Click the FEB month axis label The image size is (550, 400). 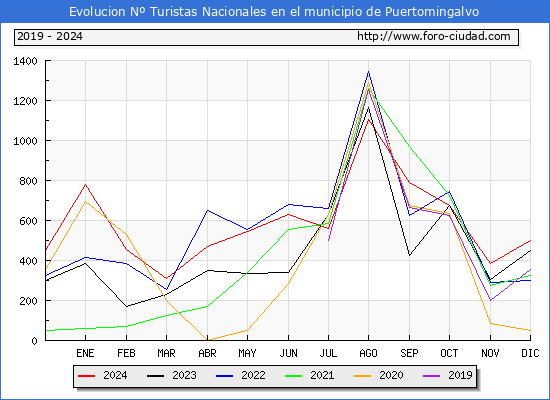coord(126,353)
